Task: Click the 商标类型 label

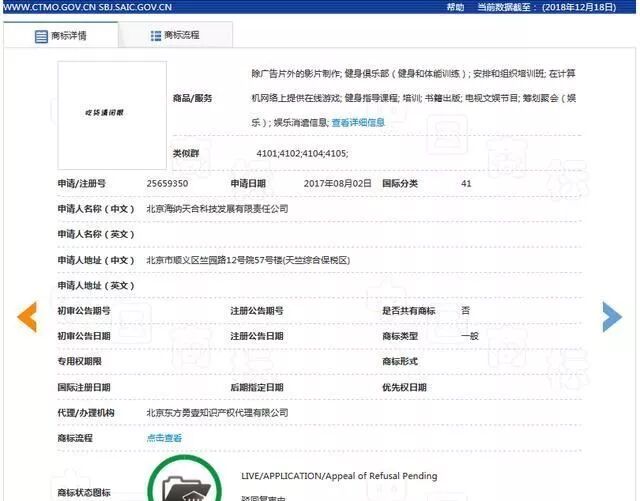Action: point(400,336)
